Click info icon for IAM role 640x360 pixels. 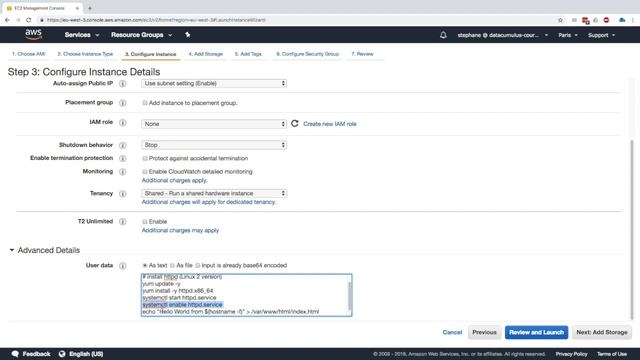pos(122,122)
